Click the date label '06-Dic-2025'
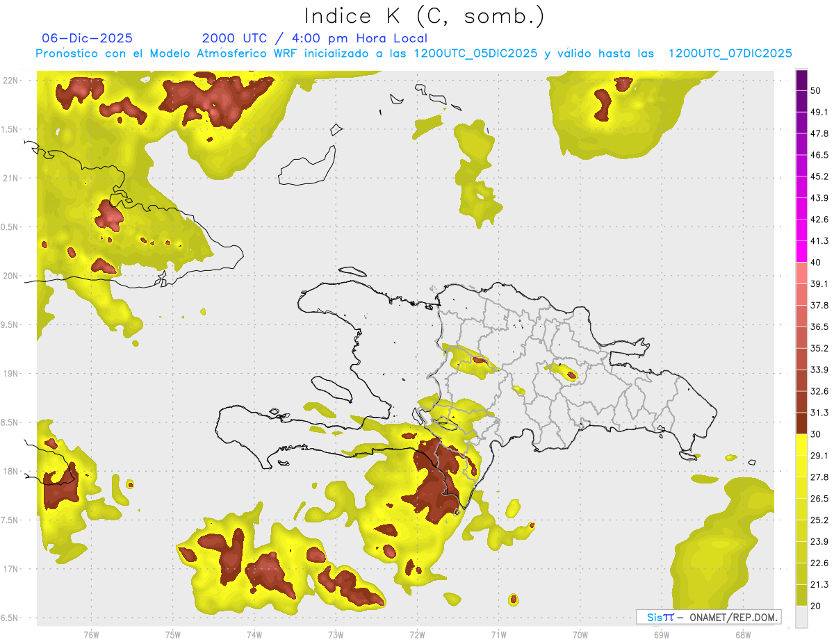Image resolution: width=834 pixels, height=644 pixels. pos(88,38)
